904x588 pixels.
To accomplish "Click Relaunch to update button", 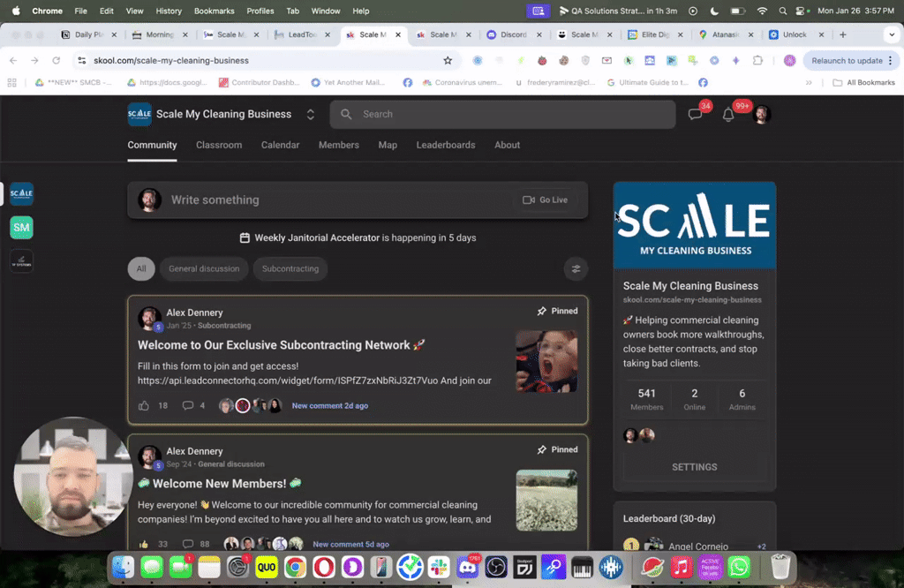I will click(847, 61).
